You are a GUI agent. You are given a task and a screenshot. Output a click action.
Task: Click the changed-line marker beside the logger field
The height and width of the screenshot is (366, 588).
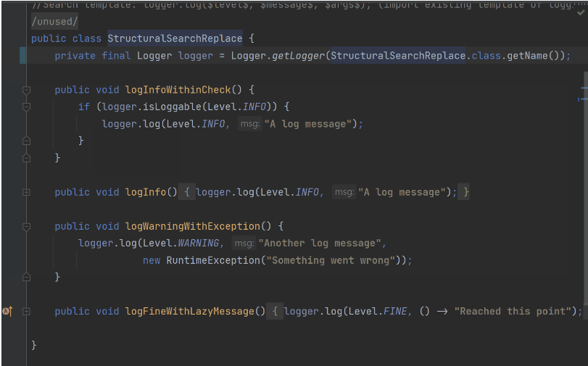coord(22,56)
